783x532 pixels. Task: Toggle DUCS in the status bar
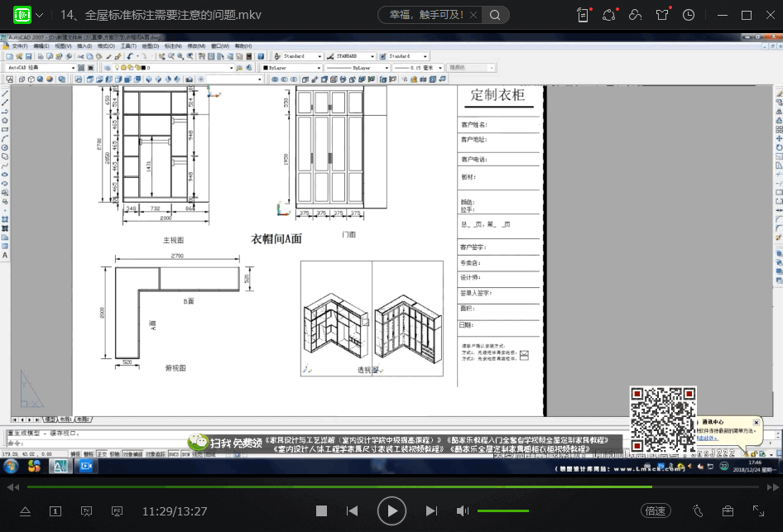click(x=173, y=454)
